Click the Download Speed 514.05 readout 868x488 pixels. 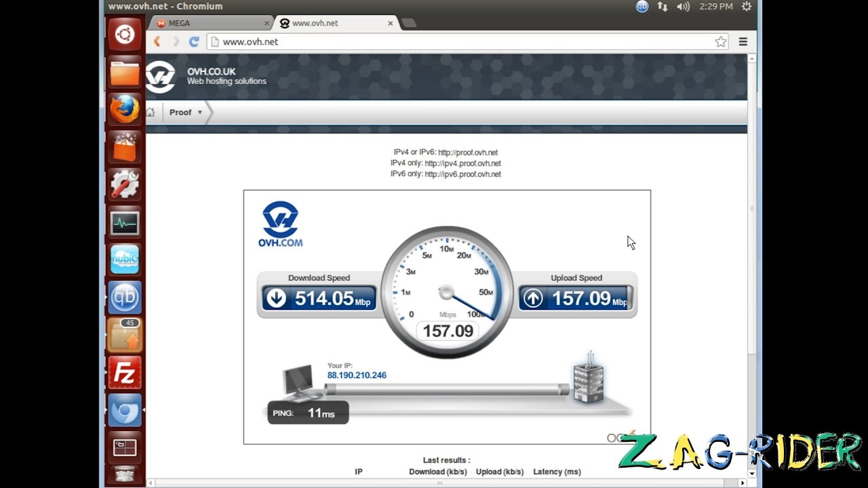pyautogui.click(x=319, y=298)
